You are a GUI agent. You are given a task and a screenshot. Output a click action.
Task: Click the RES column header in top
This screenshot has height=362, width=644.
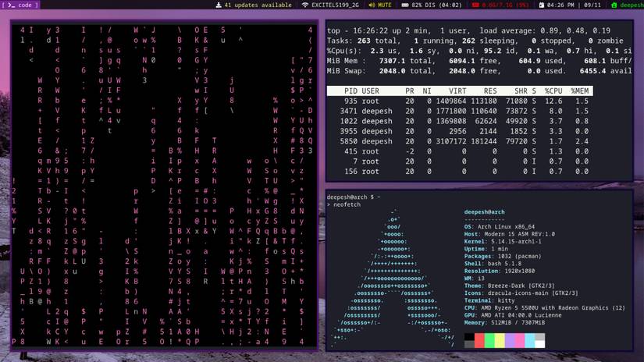(x=490, y=91)
